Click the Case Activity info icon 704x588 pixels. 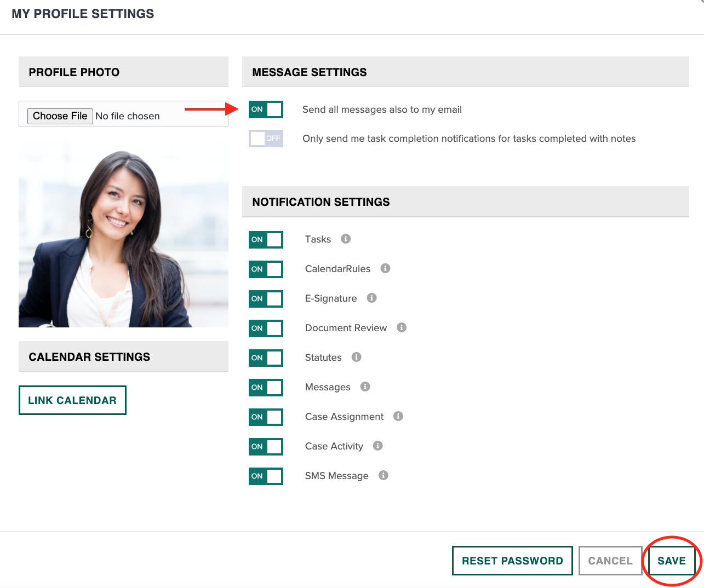(x=378, y=446)
